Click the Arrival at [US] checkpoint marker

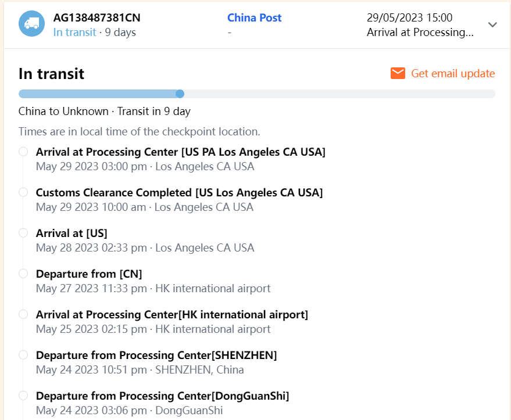[x=23, y=233]
